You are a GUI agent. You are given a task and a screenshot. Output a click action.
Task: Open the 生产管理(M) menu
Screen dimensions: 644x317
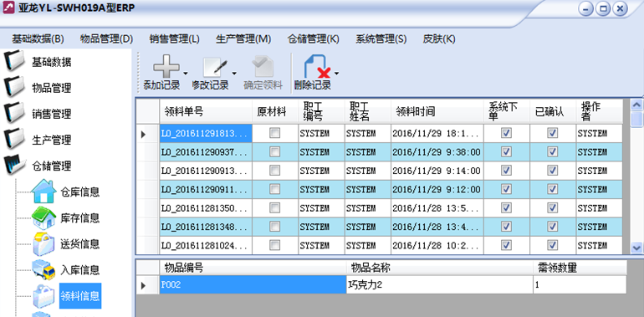pos(243,39)
